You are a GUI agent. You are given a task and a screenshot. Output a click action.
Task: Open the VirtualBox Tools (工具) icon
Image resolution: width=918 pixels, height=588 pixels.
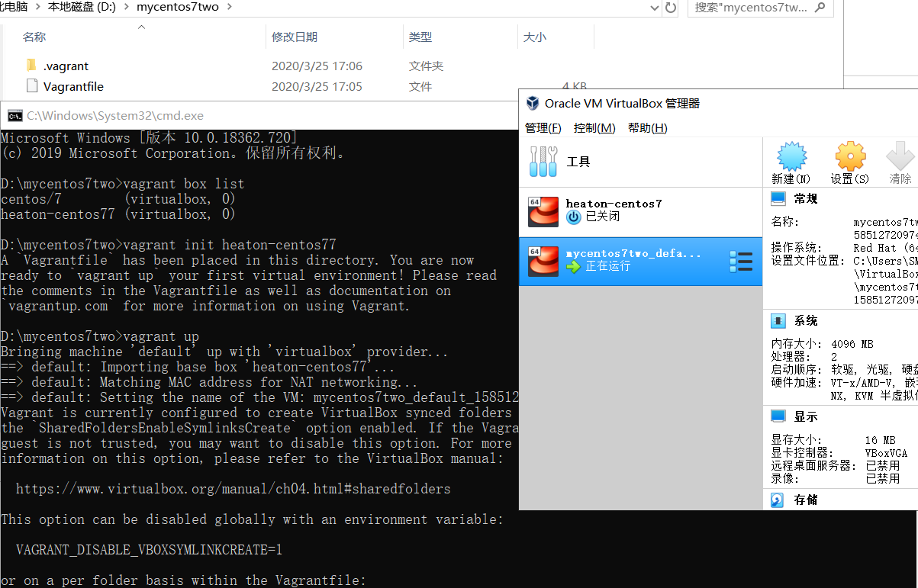pyautogui.click(x=543, y=162)
